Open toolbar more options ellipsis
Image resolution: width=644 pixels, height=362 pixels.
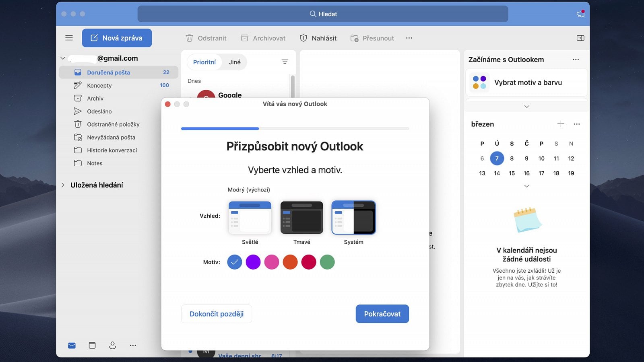[x=409, y=38]
